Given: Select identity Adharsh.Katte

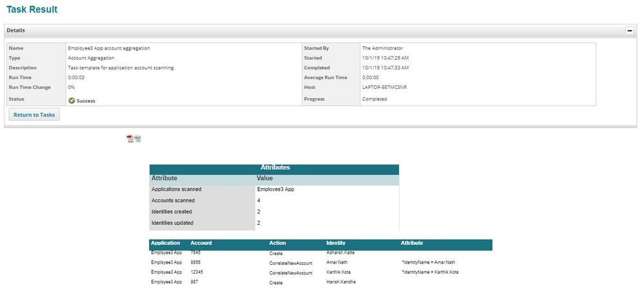Looking at the screenshot, I should [x=340, y=253].
